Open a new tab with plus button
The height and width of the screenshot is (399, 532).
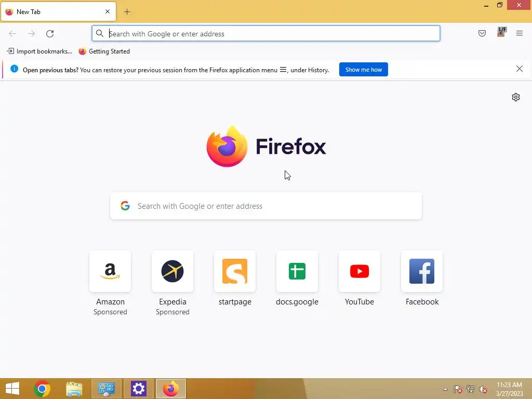127,12
